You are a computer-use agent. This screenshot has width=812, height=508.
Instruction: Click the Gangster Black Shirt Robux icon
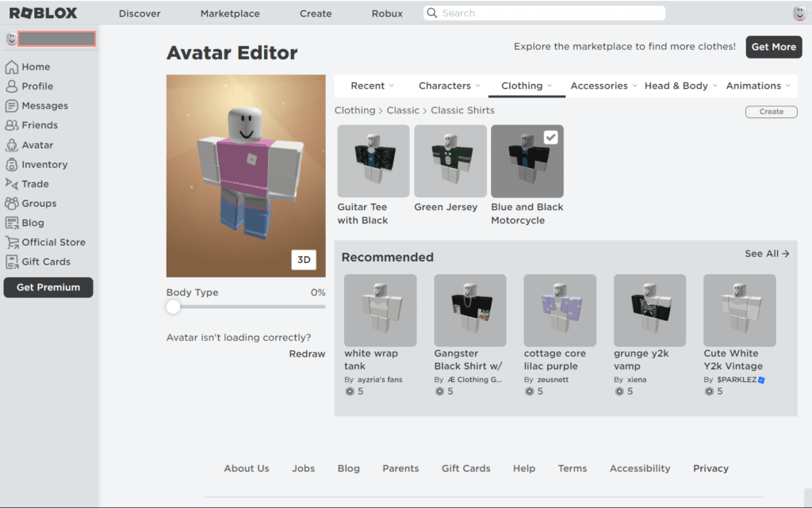click(439, 392)
